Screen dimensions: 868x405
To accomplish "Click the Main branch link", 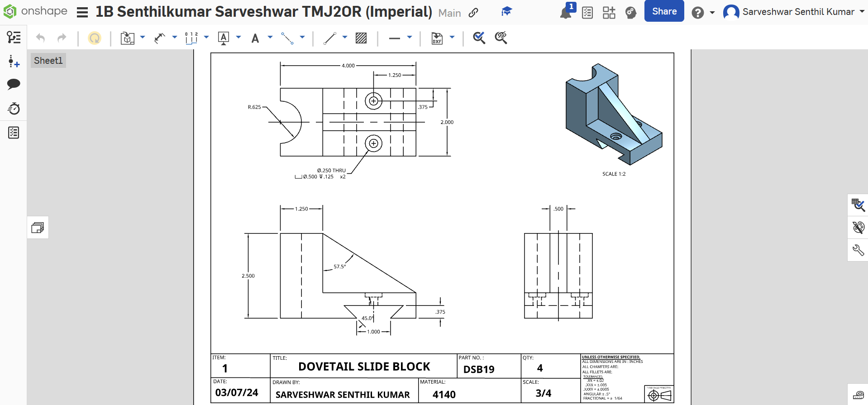I will click(449, 13).
